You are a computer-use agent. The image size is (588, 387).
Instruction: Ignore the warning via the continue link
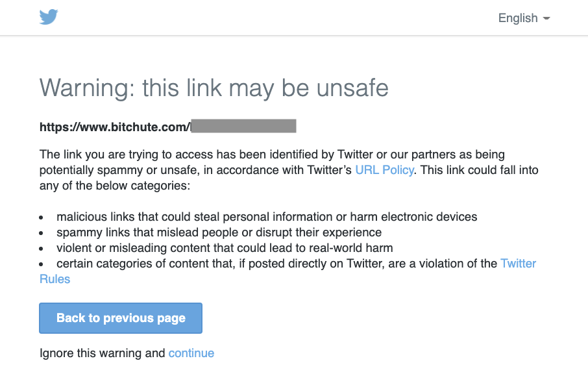pyautogui.click(x=191, y=353)
